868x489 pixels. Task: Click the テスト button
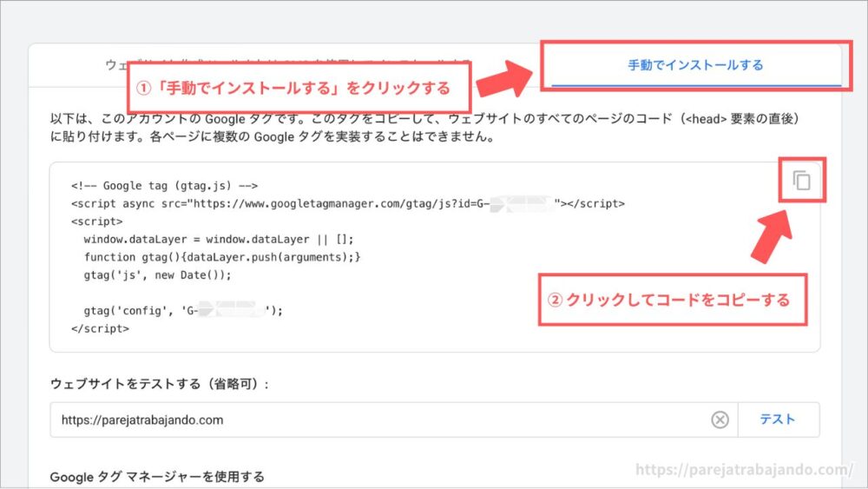coord(778,420)
